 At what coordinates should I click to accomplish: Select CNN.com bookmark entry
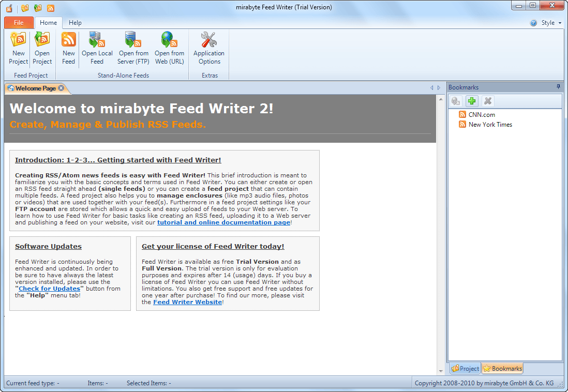tap(482, 114)
